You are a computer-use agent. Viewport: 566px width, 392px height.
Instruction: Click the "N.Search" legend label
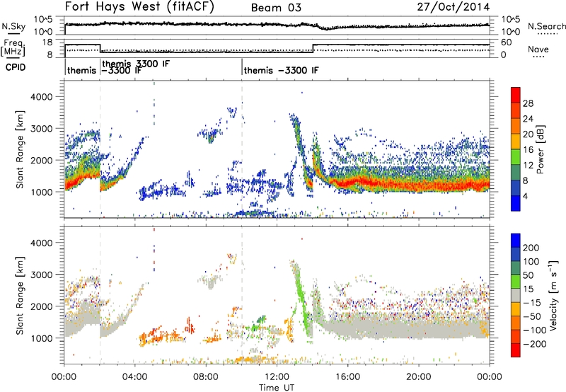coord(547,26)
